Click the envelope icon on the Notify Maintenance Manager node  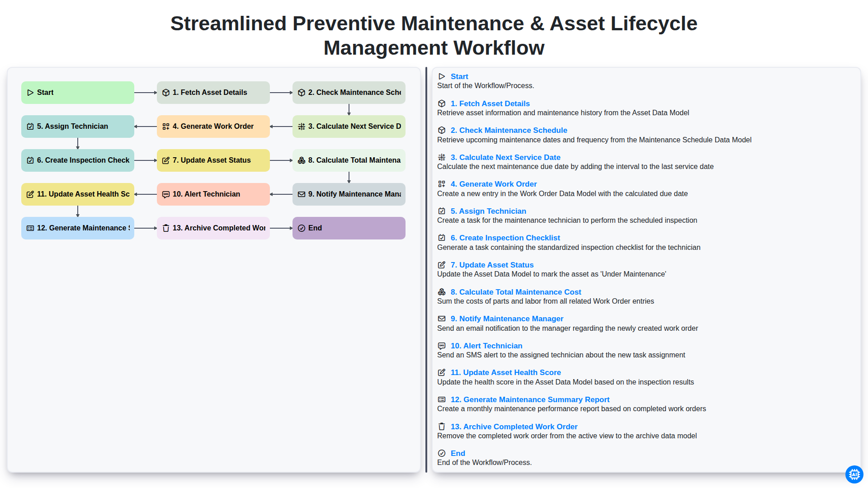pyautogui.click(x=302, y=194)
